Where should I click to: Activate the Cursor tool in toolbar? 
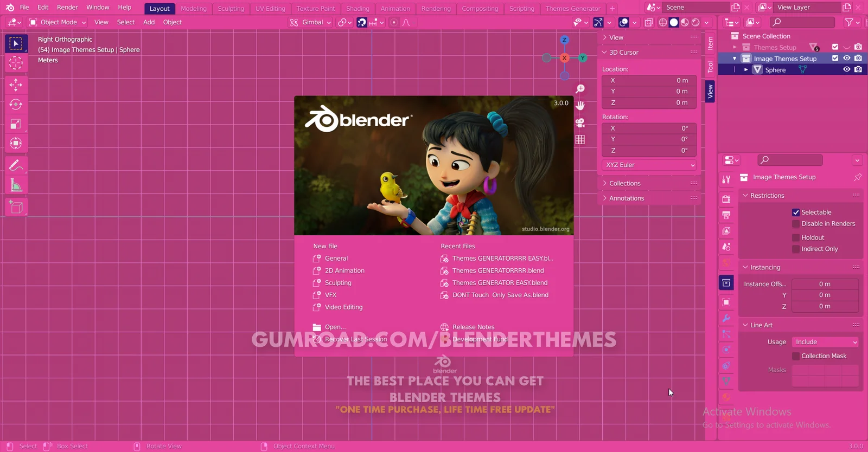pos(16,63)
